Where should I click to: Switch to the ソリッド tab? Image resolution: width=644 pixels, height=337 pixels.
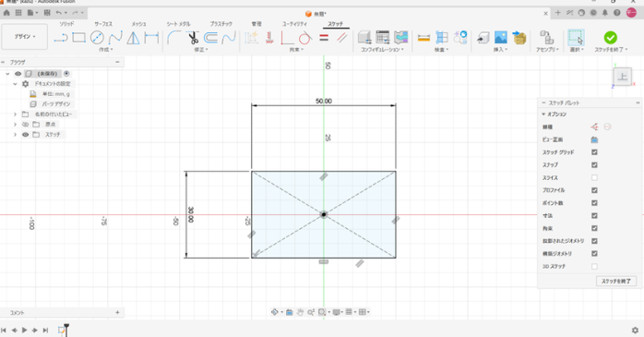click(66, 24)
